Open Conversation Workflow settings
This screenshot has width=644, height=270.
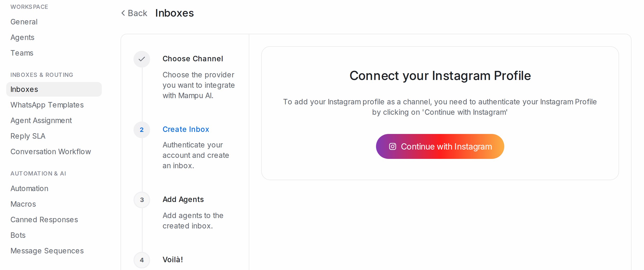click(54, 152)
